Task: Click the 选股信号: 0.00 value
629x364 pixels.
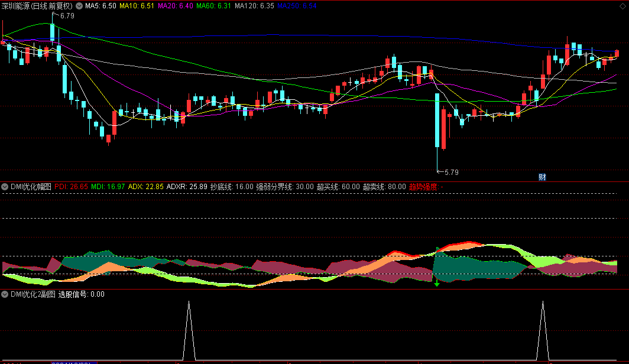Action: pyautogui.click(x=82, y=294)
